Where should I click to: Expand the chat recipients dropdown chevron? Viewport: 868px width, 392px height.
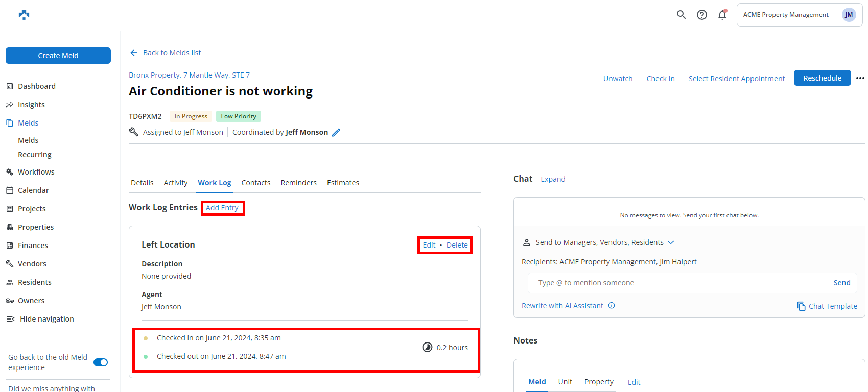[x=671, y=242]
